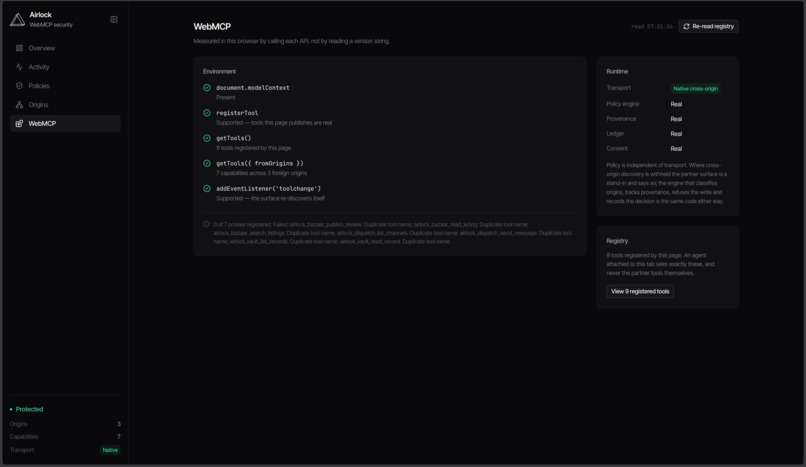Collapse the sidebar using the panel icon
This screenshot has width=806, height=467.
(114, 20)
